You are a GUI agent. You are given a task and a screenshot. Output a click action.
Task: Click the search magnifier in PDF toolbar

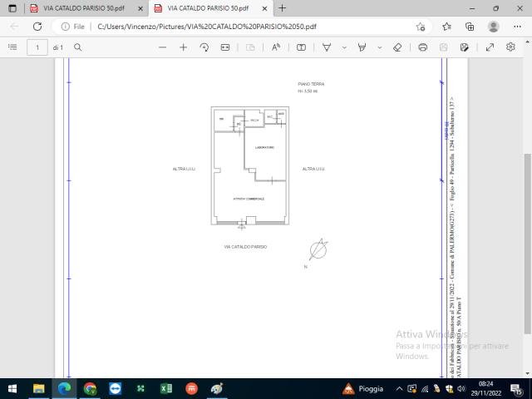(77, 47)
